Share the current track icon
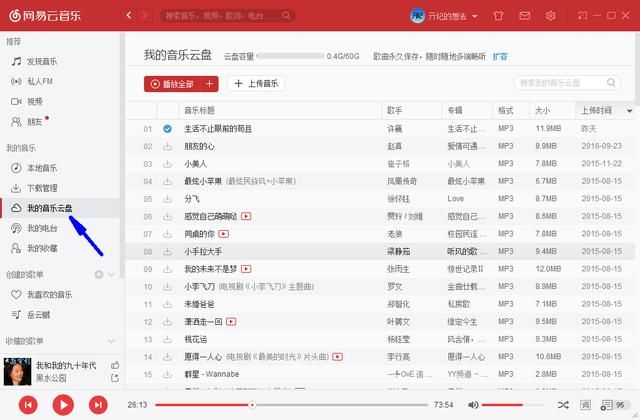Screen dimensions: 640x420 (115, 378)
